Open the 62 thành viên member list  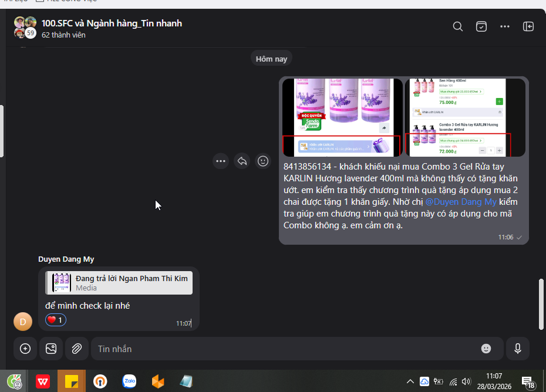[x=63, y=35]
